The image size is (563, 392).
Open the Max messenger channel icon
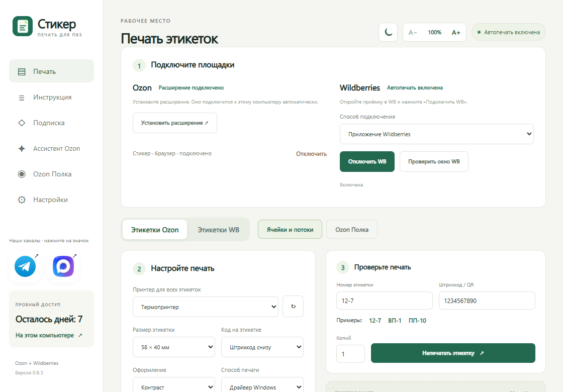click(x=63, y=266)
